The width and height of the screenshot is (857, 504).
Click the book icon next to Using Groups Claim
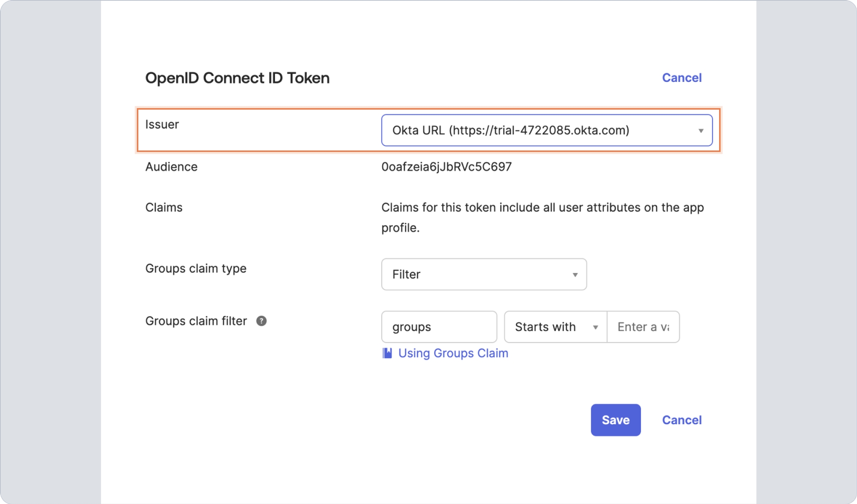387,353
